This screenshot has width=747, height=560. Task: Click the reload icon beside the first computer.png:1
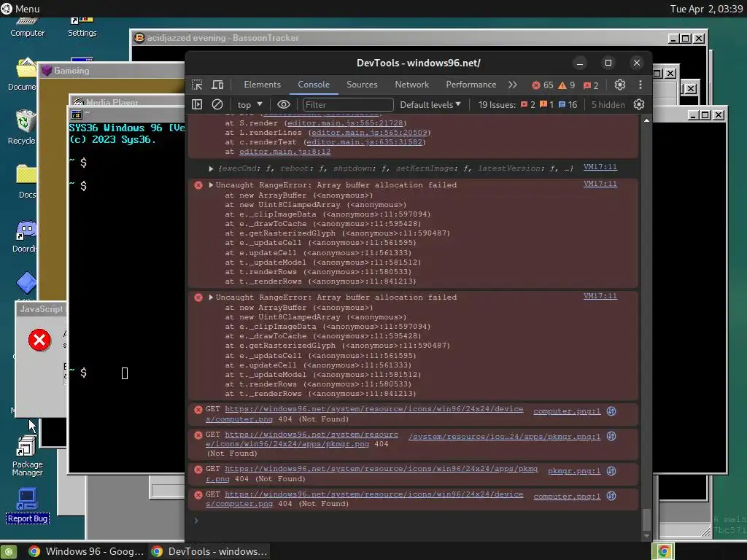tap(611, 411)
